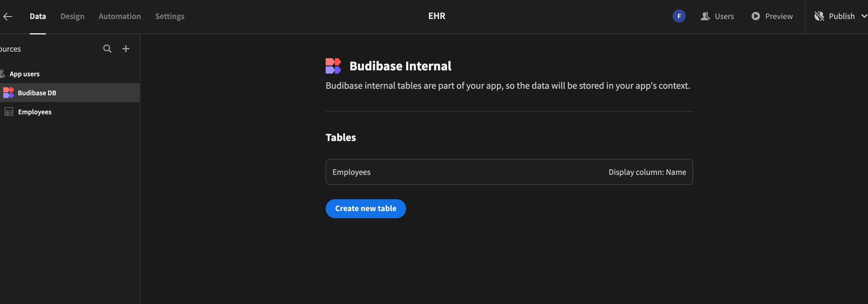Open the Automation tab
Image resolution: width=868 pixels, height=304 pixels.
tap(119, 16)
